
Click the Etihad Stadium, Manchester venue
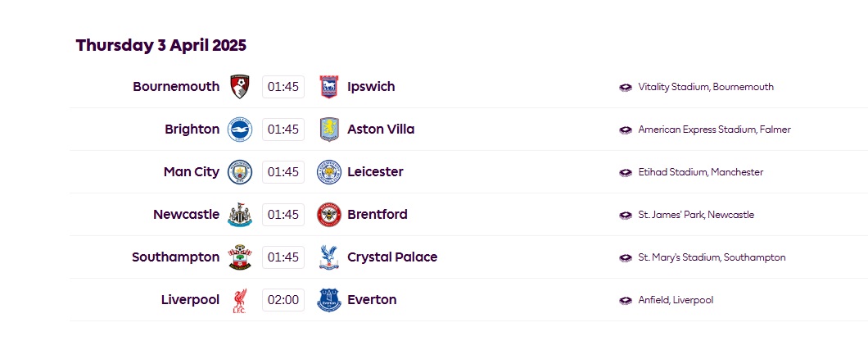pyautogui.click(x=700, y=172)
